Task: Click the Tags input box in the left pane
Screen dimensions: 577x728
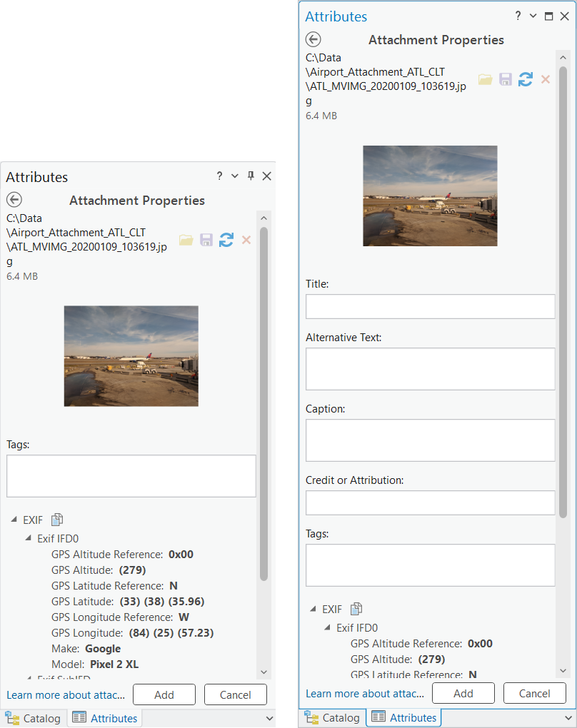Action: (x=131, y=476)
